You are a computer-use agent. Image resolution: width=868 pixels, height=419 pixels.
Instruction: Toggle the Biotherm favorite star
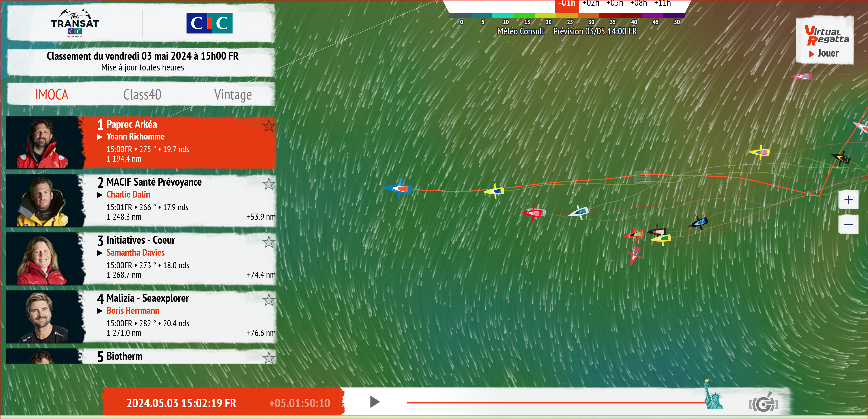269,358
